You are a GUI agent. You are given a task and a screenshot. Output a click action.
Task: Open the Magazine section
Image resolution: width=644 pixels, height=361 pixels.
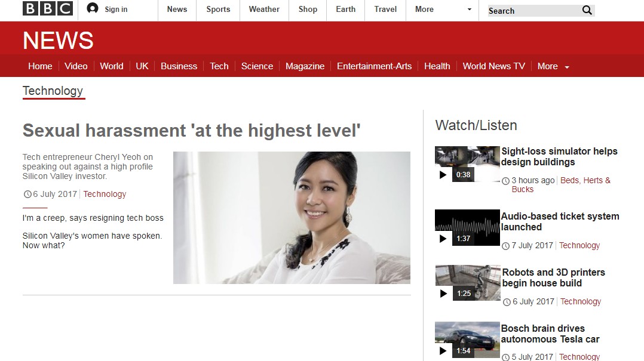pos(305,66)
